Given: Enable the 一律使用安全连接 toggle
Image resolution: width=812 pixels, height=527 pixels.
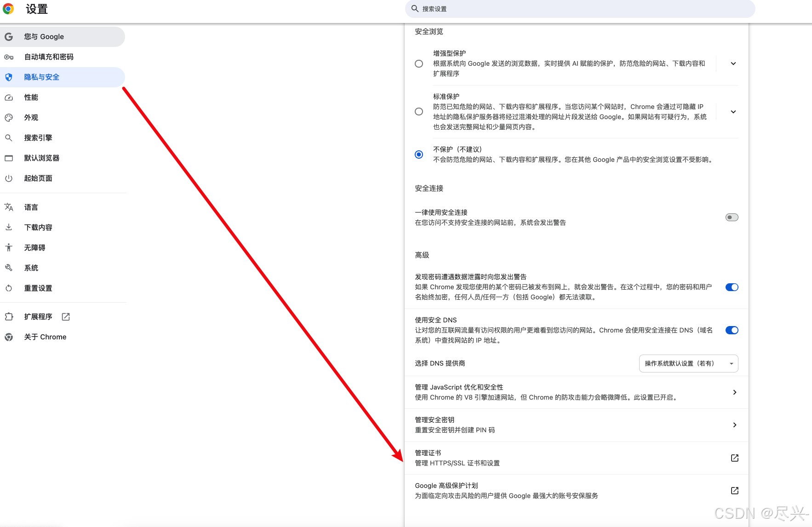Looking at the screenshot, I should tap(731, 217).
